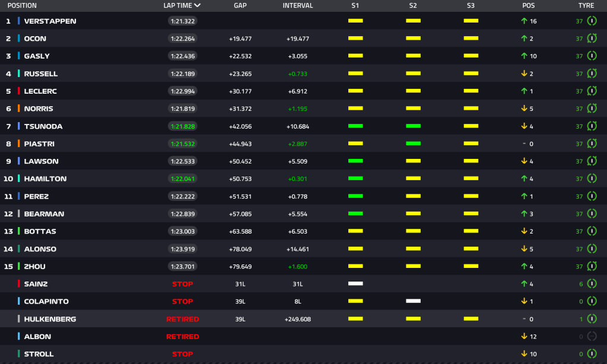Click Zhou's green up arrow
The height and width of the screenshot is (364, 607).
click(524, 266)
